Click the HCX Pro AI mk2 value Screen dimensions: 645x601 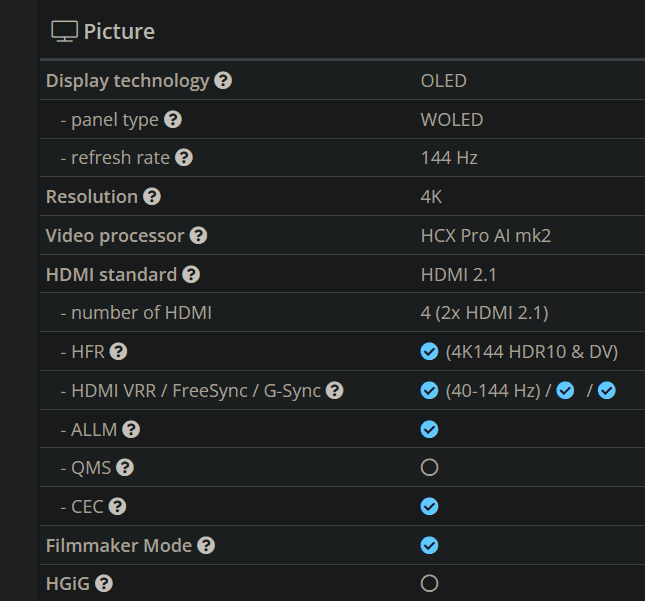[486, 236]
